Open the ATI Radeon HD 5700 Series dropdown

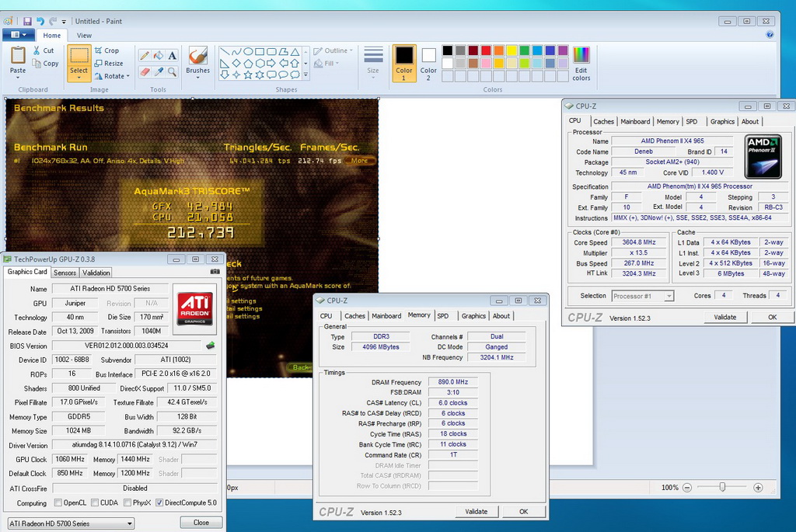coord(71,523)
